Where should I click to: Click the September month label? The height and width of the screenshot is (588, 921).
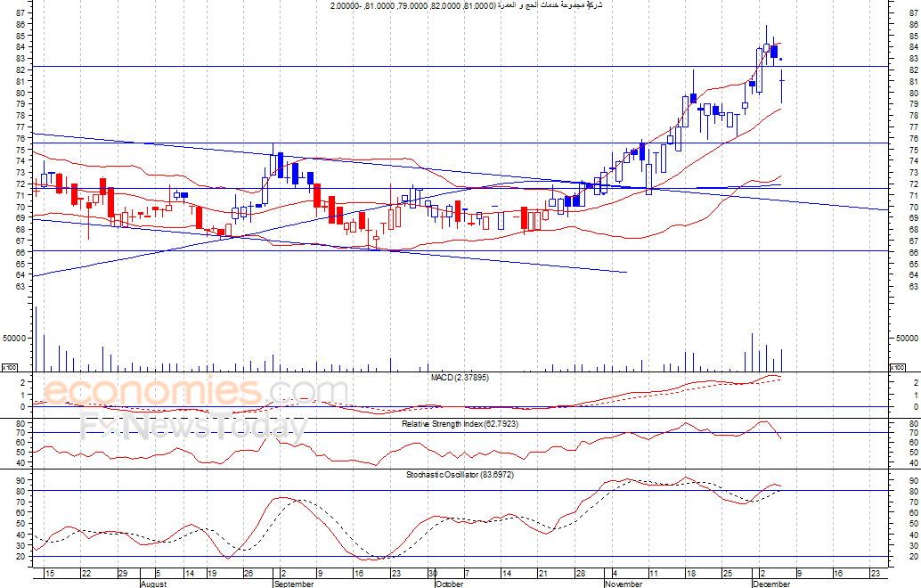coord(294,584)
